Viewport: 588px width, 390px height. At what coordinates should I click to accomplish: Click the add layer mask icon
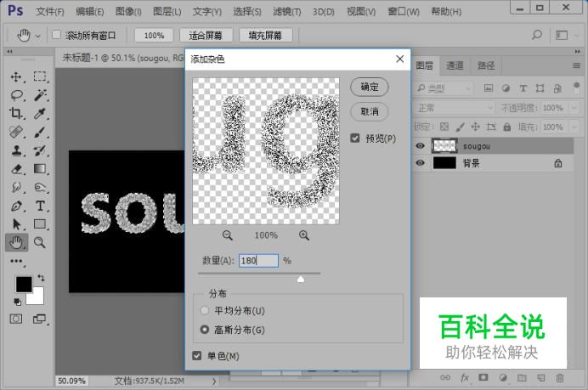pos(483,377)
